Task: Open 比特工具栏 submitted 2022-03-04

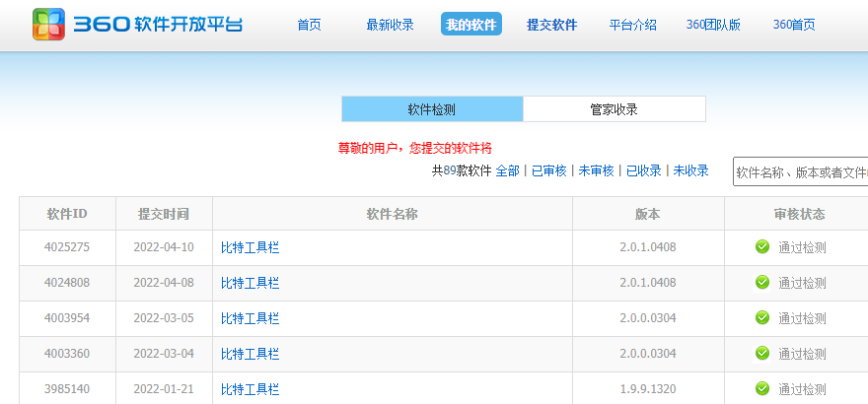Action: click(251, 354)
